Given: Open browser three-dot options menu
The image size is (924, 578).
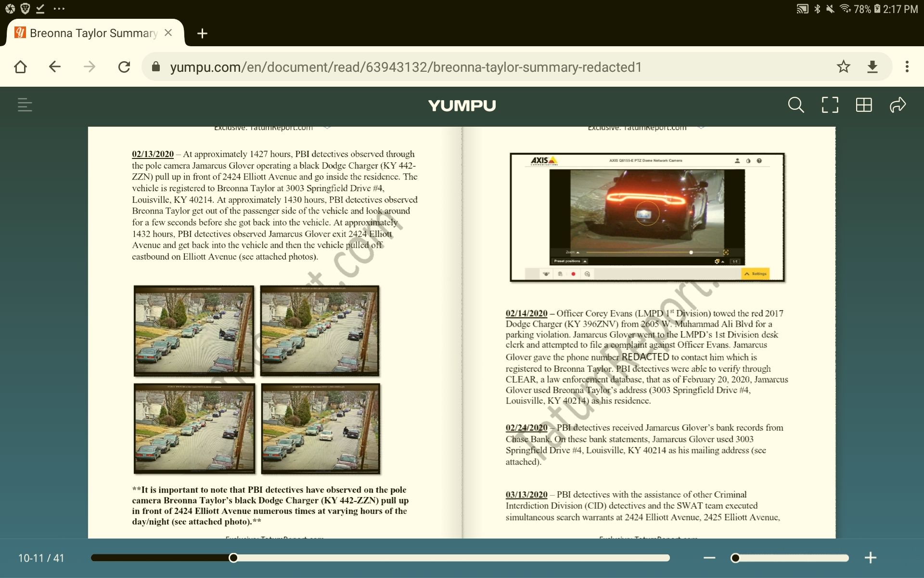Looking at the screenshot, I should [907, 66].
